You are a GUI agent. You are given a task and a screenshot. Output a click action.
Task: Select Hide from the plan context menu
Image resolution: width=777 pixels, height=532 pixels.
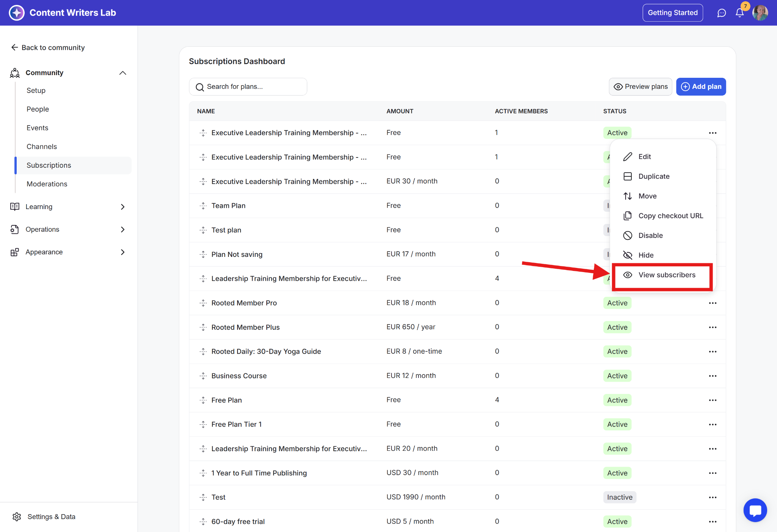click(646, 255)
